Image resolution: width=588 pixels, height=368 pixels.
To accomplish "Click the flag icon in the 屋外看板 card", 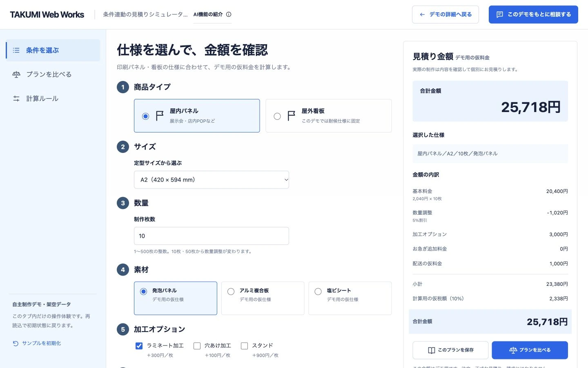I will tap(291, 116).
